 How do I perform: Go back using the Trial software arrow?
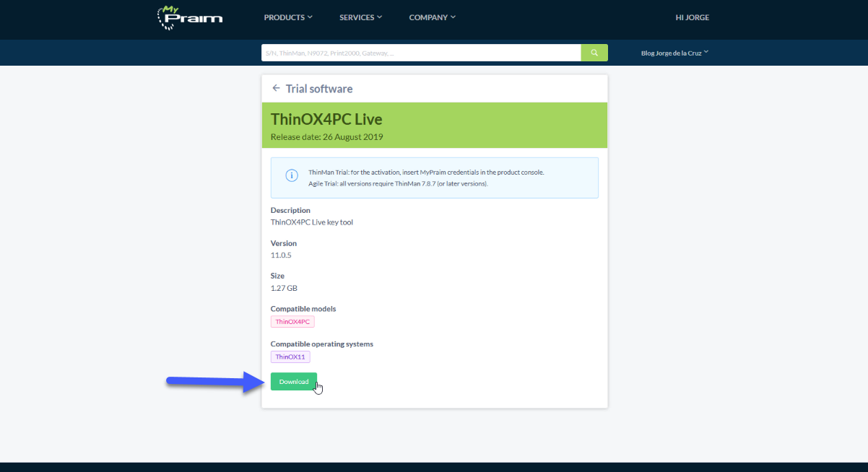(x=276, y=88)
